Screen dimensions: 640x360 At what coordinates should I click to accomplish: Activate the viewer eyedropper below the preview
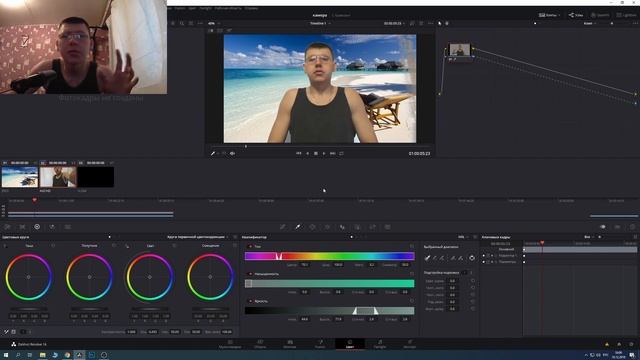[213, 153]
